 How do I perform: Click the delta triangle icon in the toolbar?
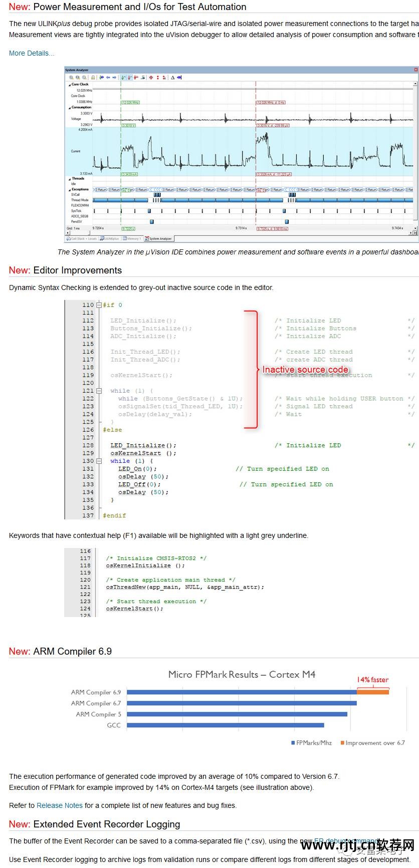click(173, 78)
